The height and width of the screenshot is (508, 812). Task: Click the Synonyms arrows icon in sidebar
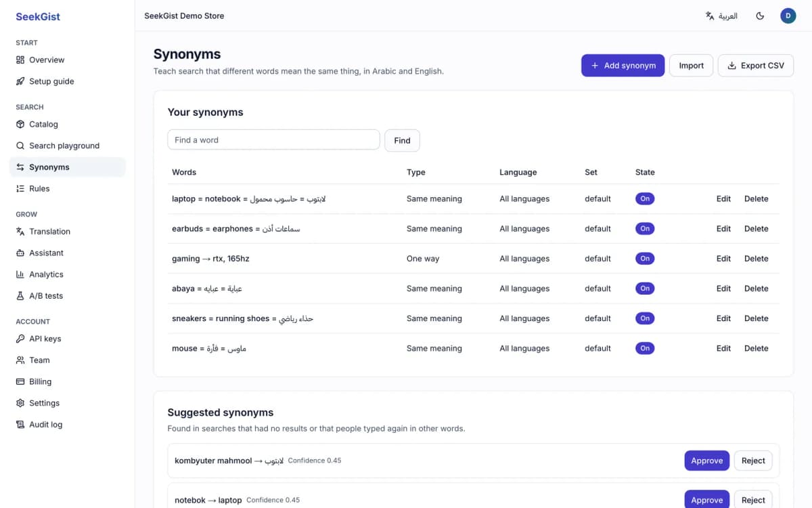(20, 167)
